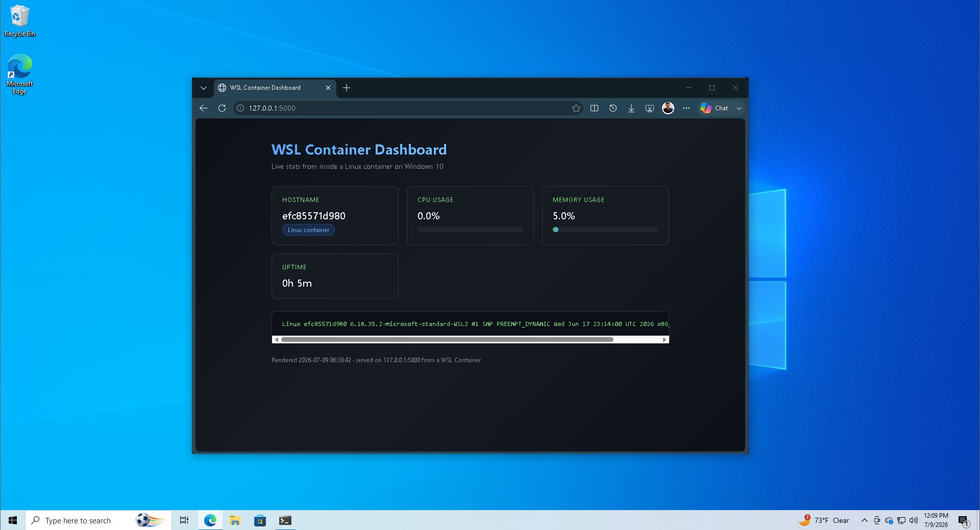
Task: Open the weather widget showing 73°F Clear
Action: (x=824, y=520)
